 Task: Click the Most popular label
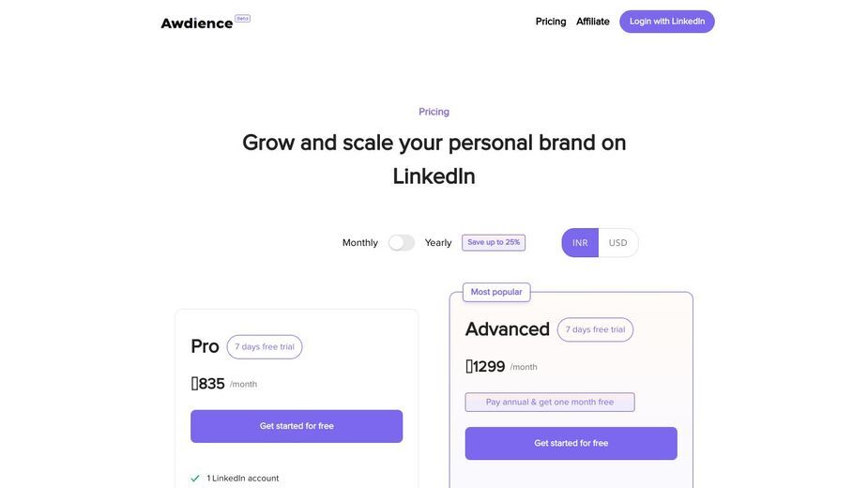click(496, 292)
